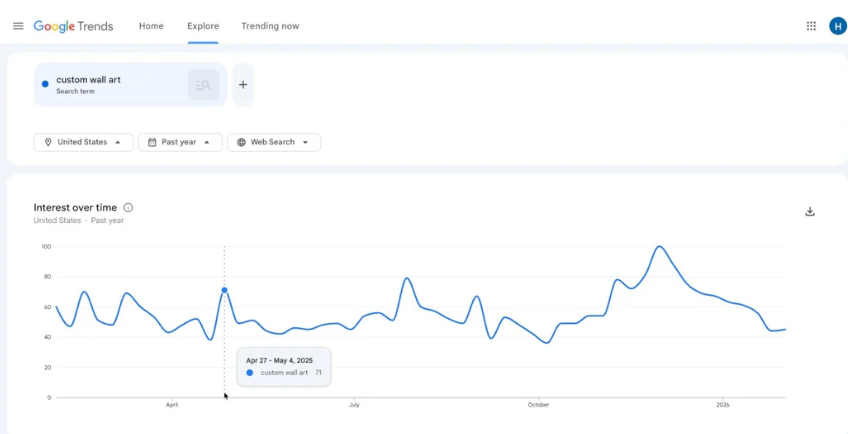This screenshot has width=848, height=434.
Task: Open the main hamburger menu
Action: 18,26
